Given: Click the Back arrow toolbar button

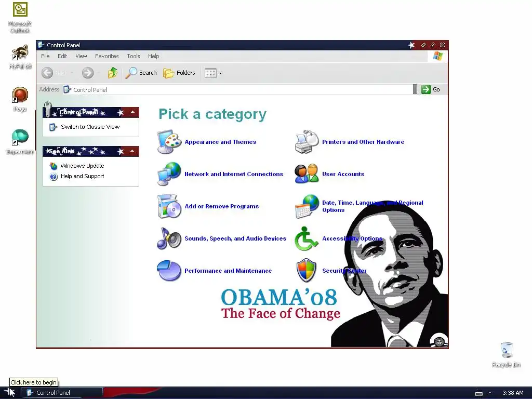Looking at the screenshot, I should pyautogui.click(x=47, y=73).
